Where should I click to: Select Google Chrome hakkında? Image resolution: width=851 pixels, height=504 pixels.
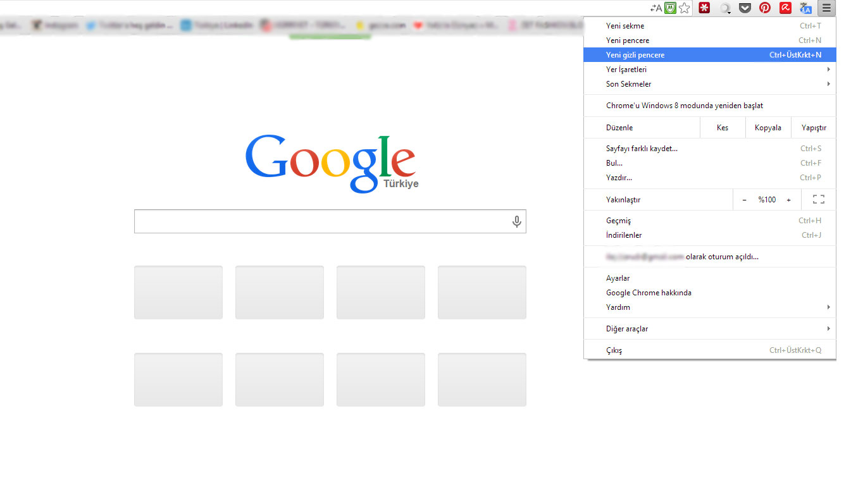point(710,293)
